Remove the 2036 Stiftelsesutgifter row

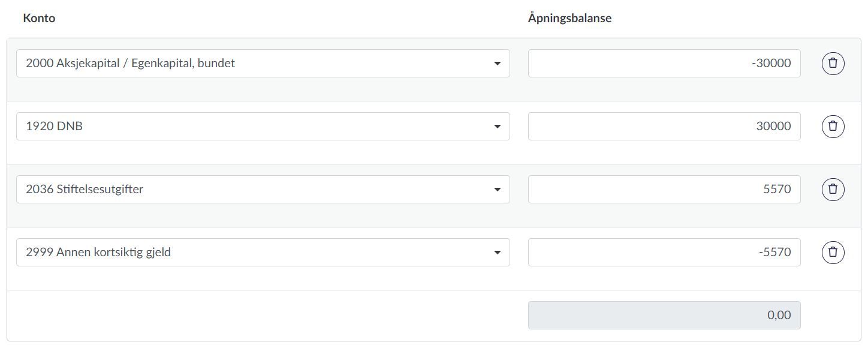pos(833,189)
